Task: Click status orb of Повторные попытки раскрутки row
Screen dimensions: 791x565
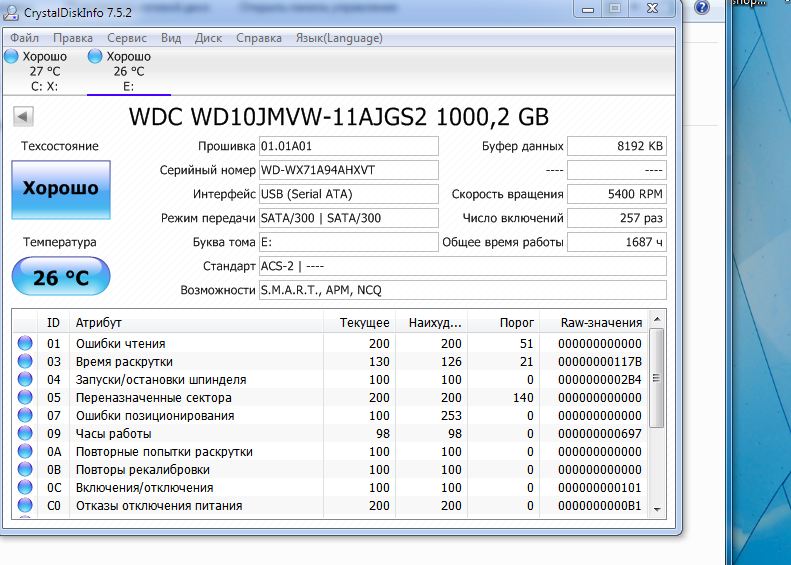Action: click(x=25, y=451)
